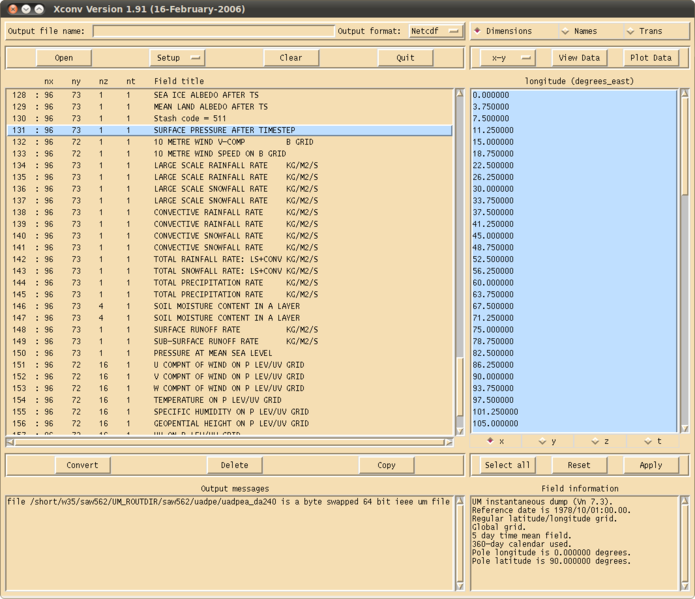The height and width of the screenshot is (599, 695).
Task: Click the Open button
Action: click(x=64, y=58)
